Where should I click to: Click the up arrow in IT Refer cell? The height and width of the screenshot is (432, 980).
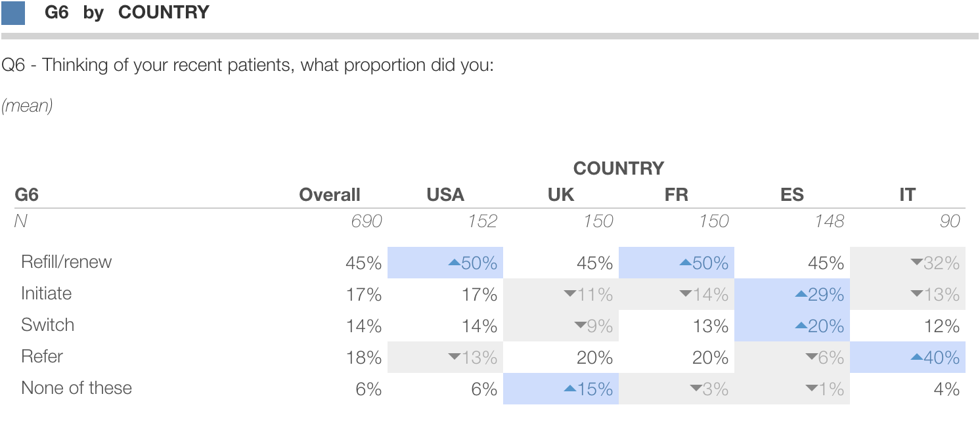pyautogui.click(x=916, y=358)
